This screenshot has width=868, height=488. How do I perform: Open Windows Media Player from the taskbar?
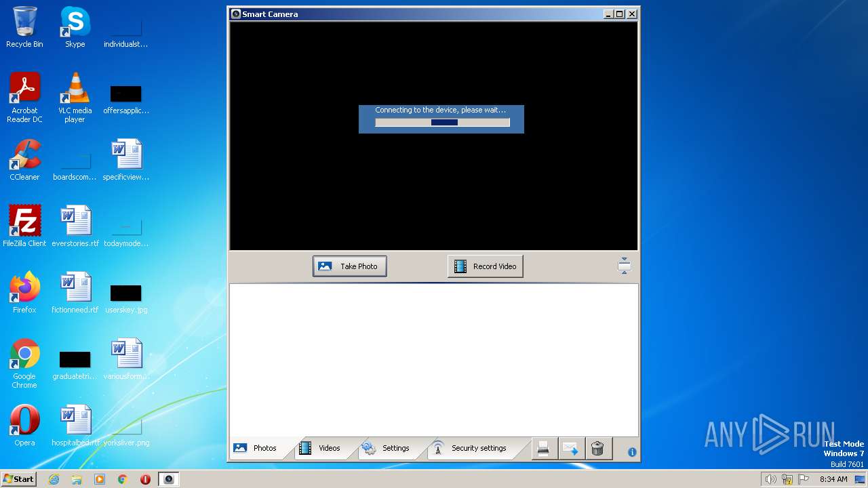click(x=100, y=479)
